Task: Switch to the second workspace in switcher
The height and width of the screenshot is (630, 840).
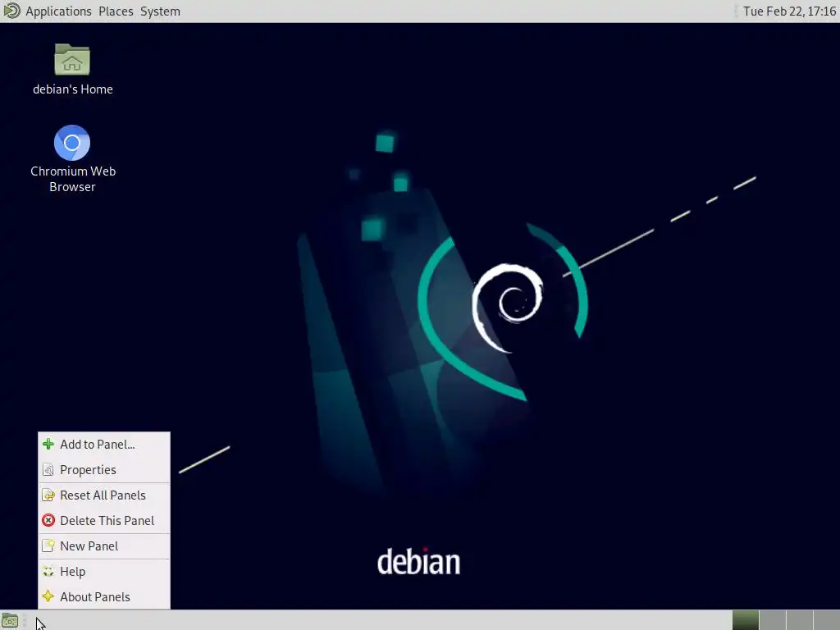Action: coord(773,620)
